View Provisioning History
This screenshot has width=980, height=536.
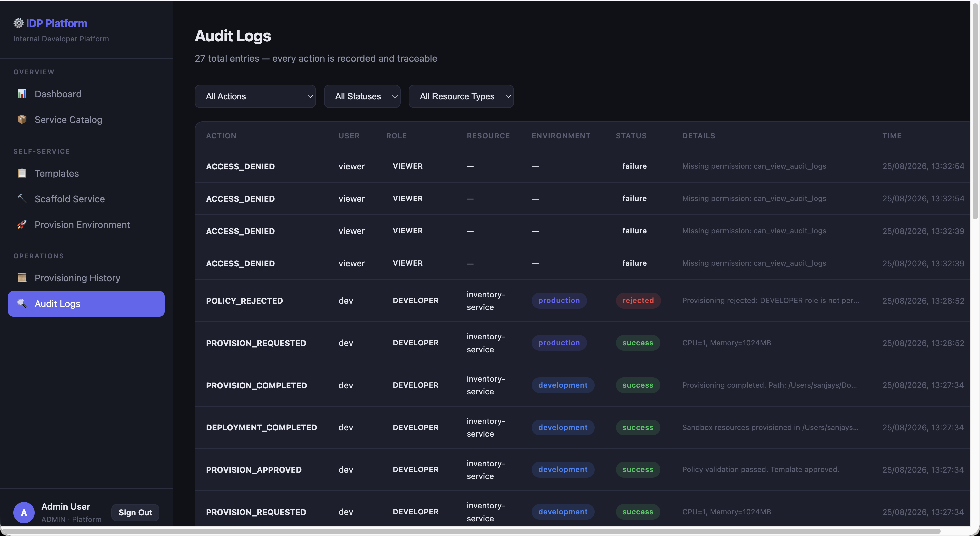click(86, 278)
